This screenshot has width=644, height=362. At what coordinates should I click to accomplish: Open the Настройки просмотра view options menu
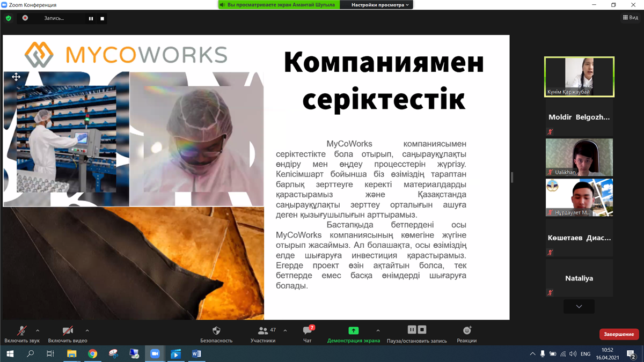379,5
